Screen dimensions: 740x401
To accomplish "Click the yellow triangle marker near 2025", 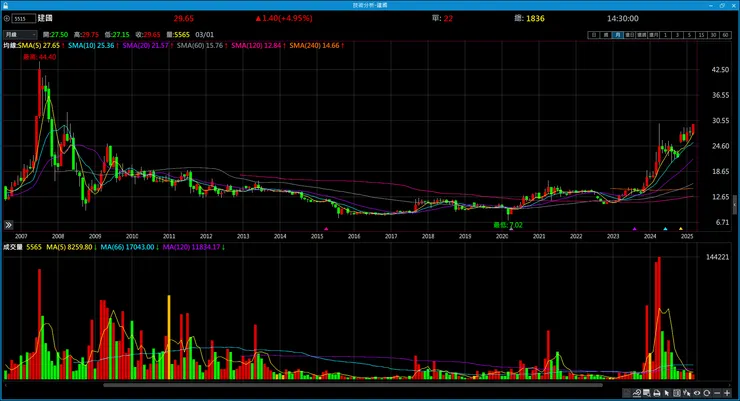I will (x=681, y=229).
